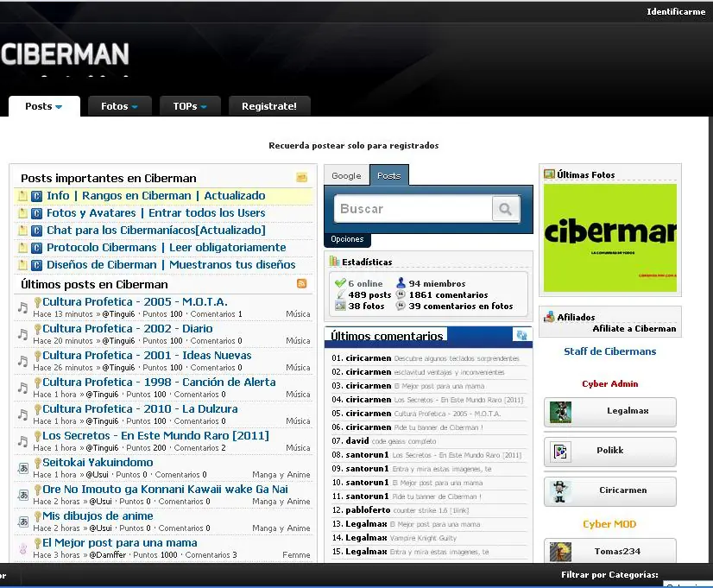Open the Legalmax staff button
This screenshot has height=588, width=713.
pos(610,413)
